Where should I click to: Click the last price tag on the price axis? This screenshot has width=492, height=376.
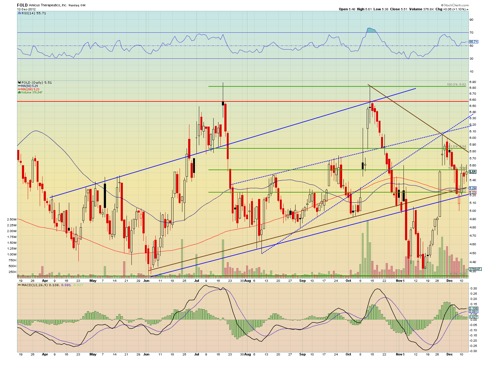pos(473,172)
